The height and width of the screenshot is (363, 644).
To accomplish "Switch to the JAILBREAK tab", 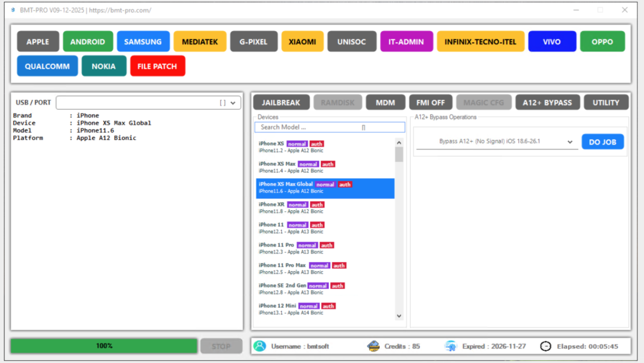I will pyautogui.click(x=281, y=103).
